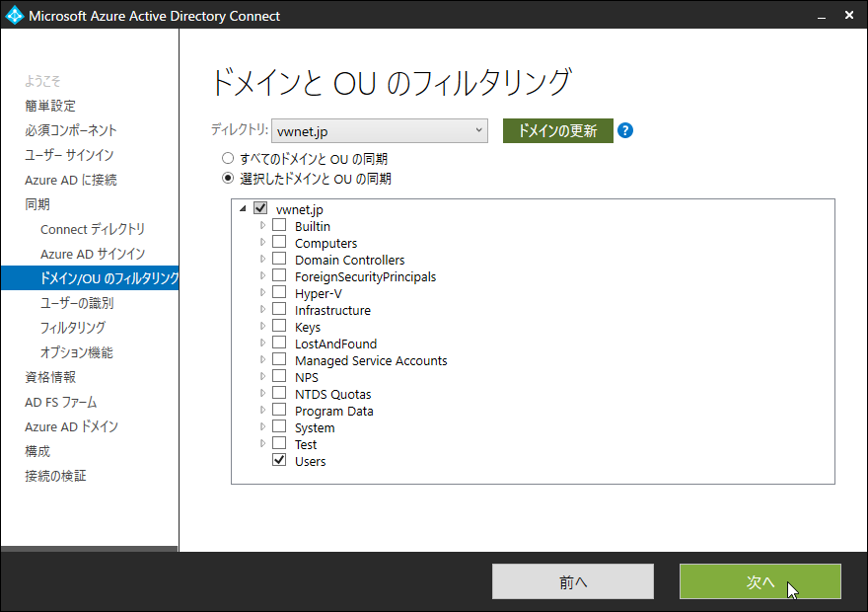Check the Managed Service Accounts checkbox
The width and height of the screenshot is (868, 612).
pos(279,359)
